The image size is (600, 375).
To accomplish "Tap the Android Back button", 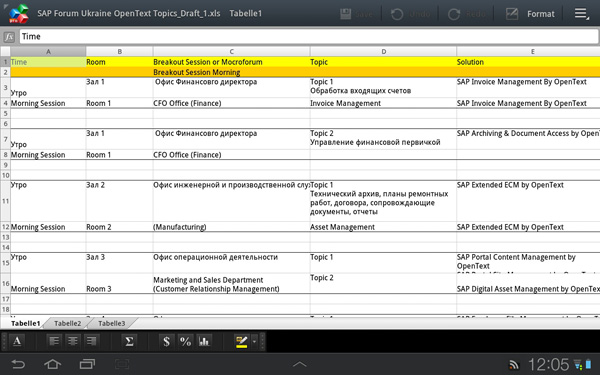I will [18, 364].
